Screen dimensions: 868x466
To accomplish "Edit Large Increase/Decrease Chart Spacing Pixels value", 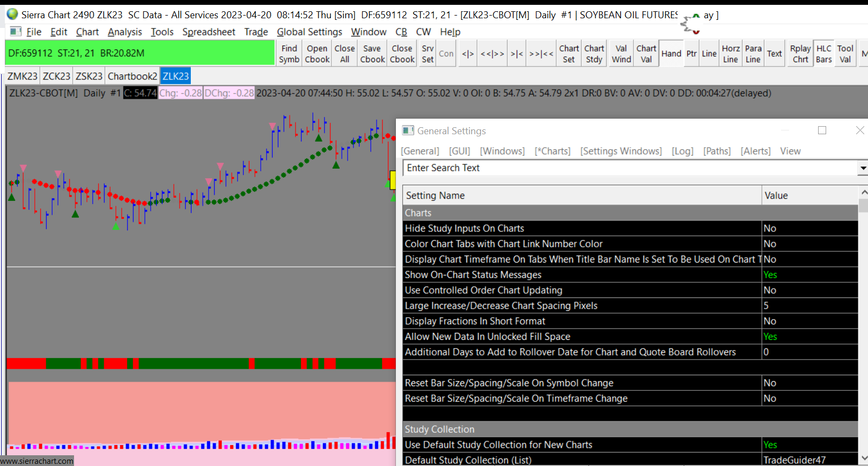I will 810,306.
